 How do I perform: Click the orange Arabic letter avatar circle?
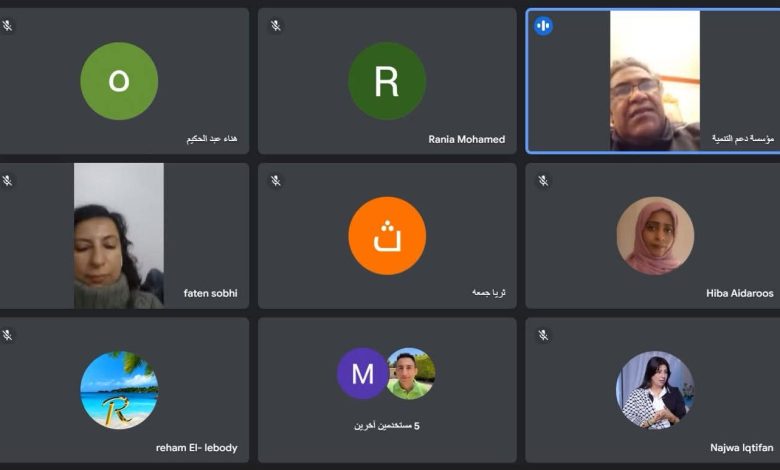[x=387, y=235]
